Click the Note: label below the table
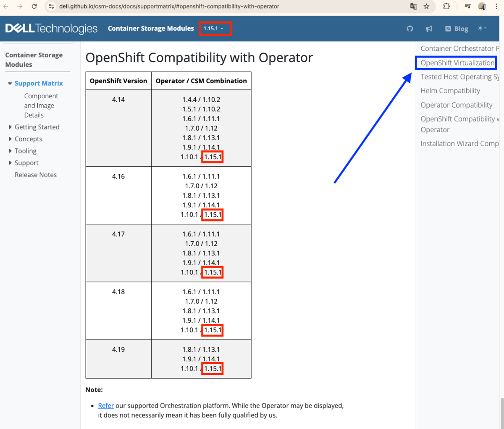 94,390
